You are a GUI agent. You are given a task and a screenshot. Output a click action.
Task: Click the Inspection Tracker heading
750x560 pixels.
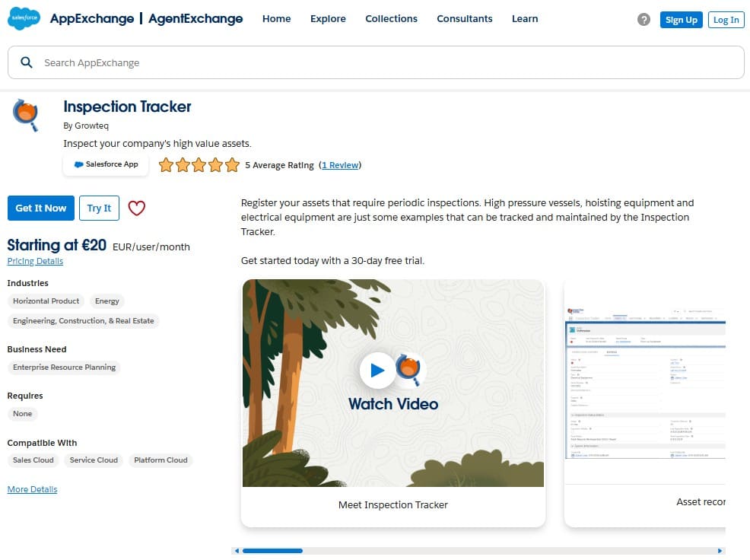click(x=127, y=107)
